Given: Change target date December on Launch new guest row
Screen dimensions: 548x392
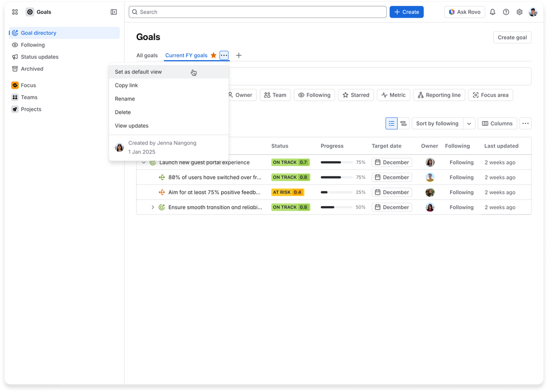Looking at the screenshot, I should 392,162.
